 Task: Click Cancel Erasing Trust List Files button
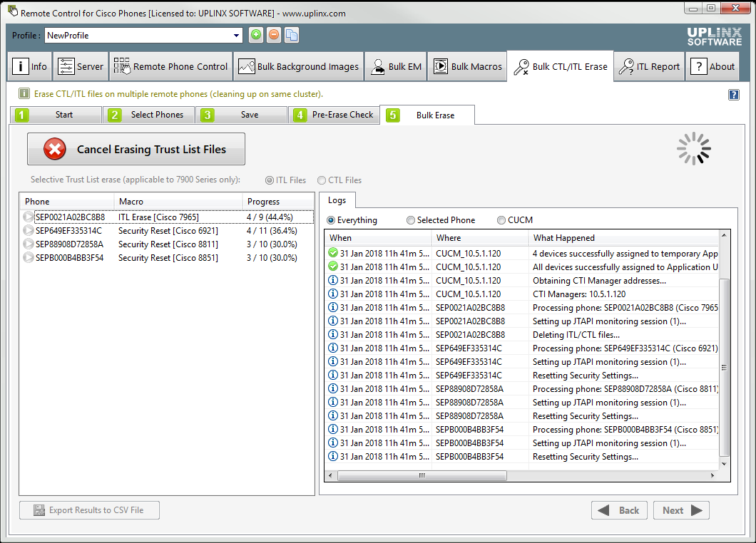click(x=136, y=149)
